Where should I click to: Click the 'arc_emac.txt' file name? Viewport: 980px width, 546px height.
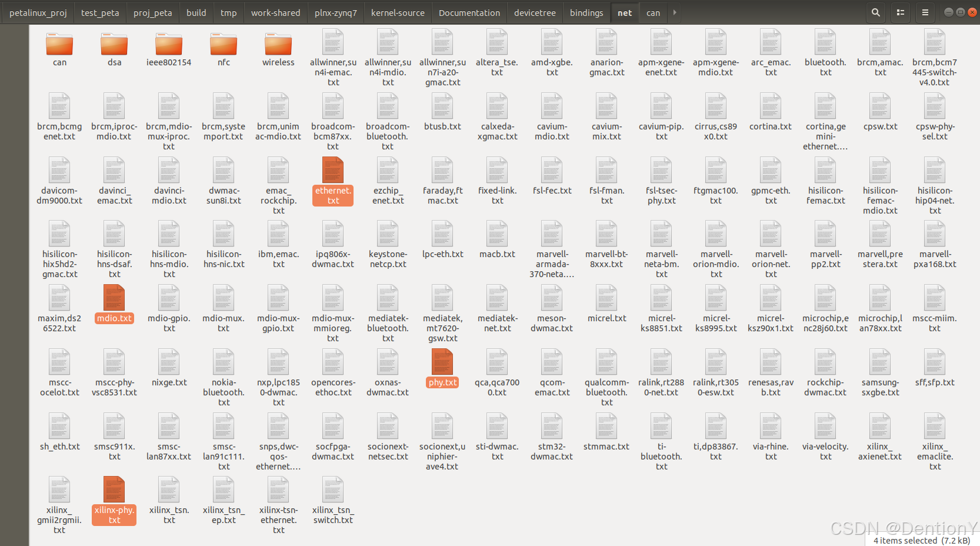[x=771, y=68]
